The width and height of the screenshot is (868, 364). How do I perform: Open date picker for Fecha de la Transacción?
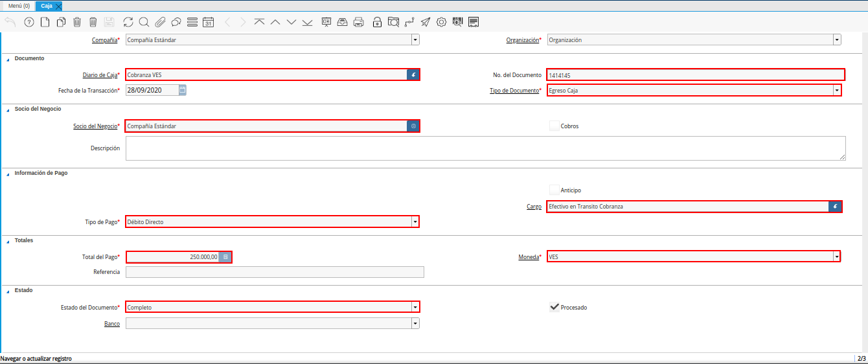coord(183,90)
